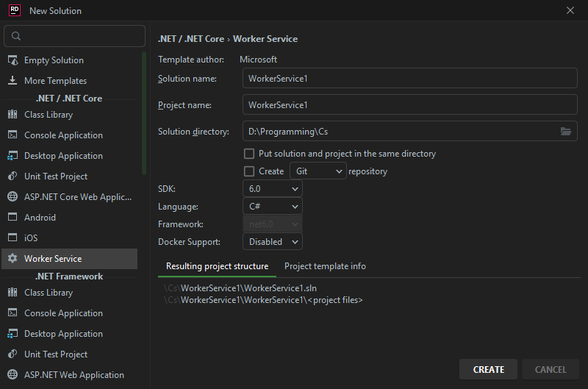This screenshot has width=588, height=389.
Task: Open the SDK version dropdown
Action: click(273, 189)
